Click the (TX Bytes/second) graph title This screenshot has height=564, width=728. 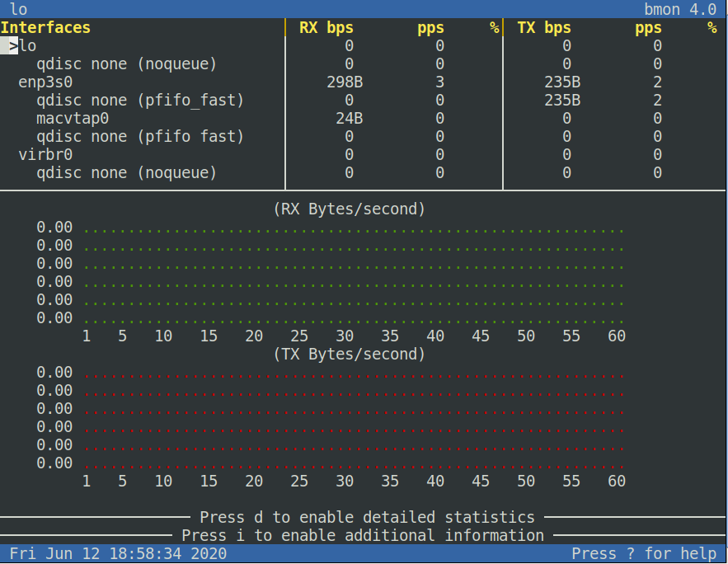pos(349,355)
